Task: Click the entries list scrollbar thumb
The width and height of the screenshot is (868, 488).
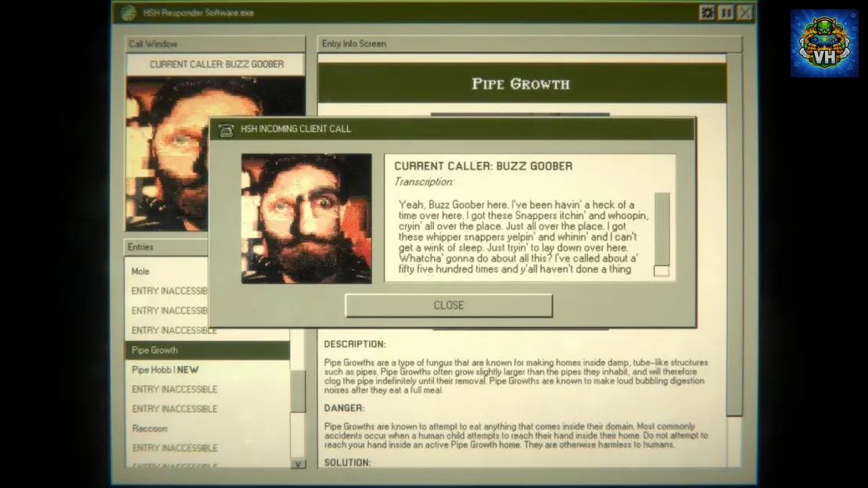Action: click(x=298, y=392)
